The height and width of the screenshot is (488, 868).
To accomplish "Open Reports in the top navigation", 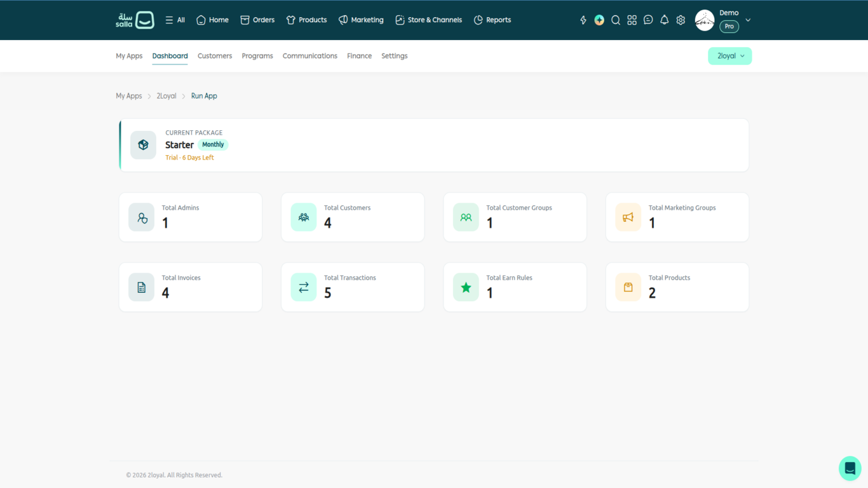I will [x=492, y=20].
